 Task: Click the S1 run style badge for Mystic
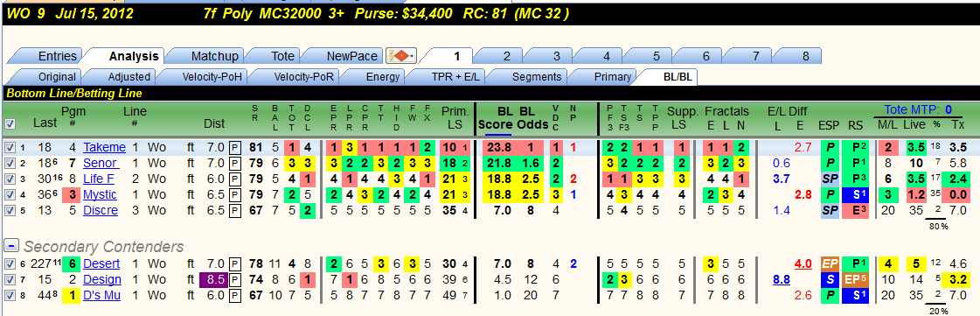(855, 194)
